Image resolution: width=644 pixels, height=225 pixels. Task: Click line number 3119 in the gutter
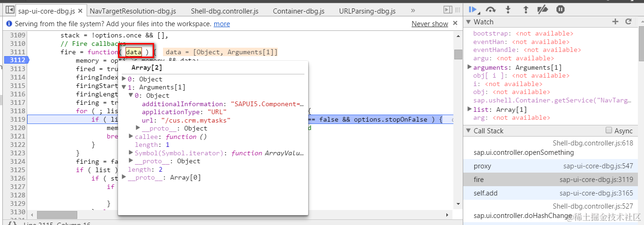[18, 119]
